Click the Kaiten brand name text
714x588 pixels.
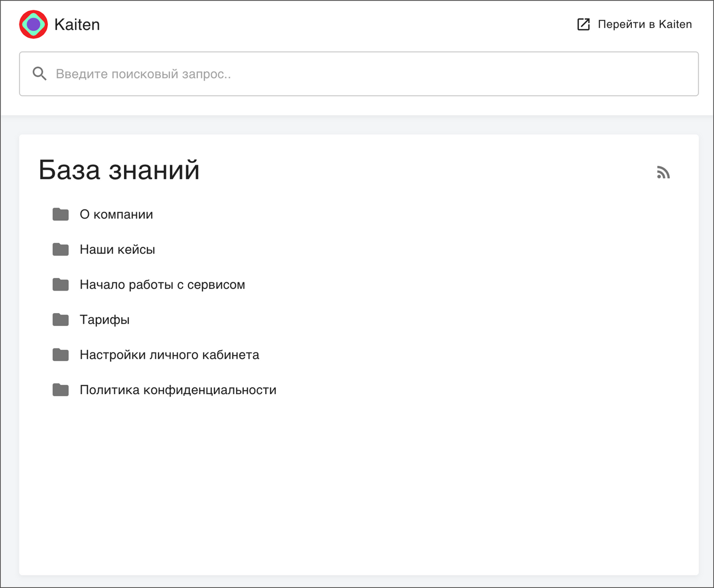77,24
